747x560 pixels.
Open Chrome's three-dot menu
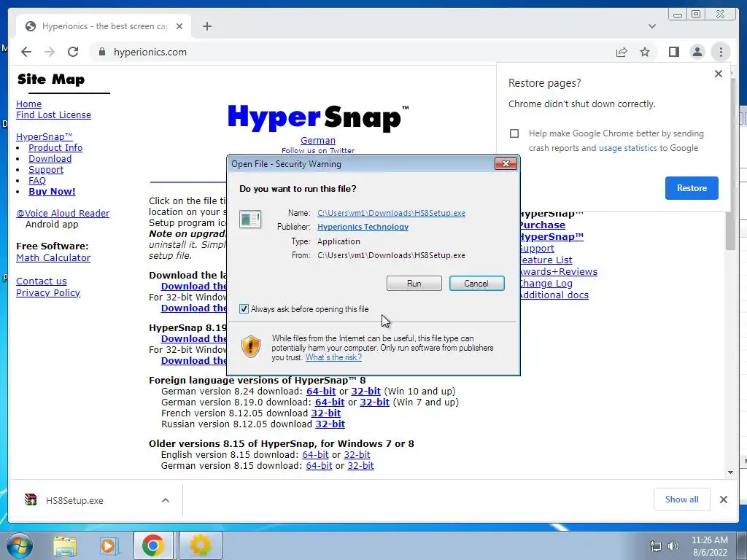721,52
